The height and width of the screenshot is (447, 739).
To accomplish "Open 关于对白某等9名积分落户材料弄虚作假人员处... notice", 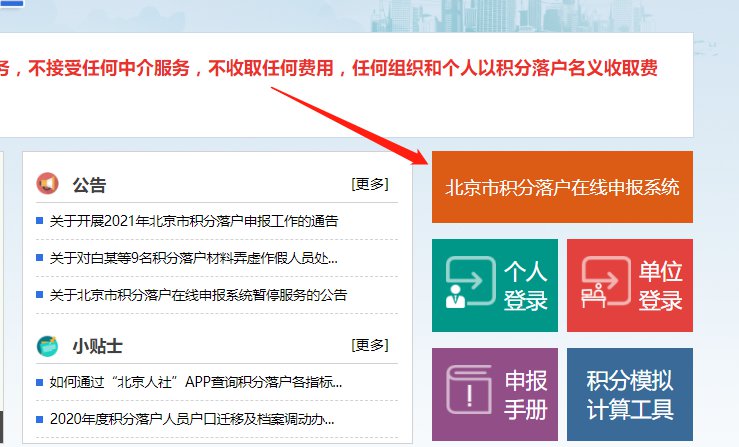I will click(x=194, y=258).
